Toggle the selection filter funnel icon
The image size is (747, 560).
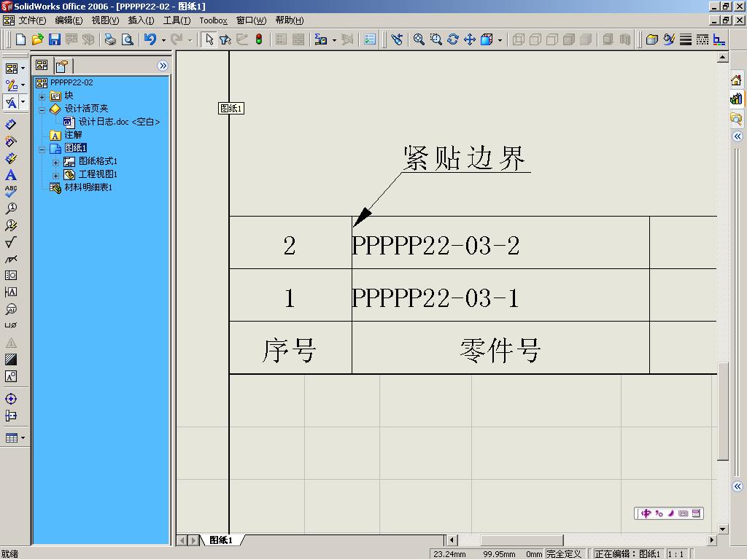225,39
